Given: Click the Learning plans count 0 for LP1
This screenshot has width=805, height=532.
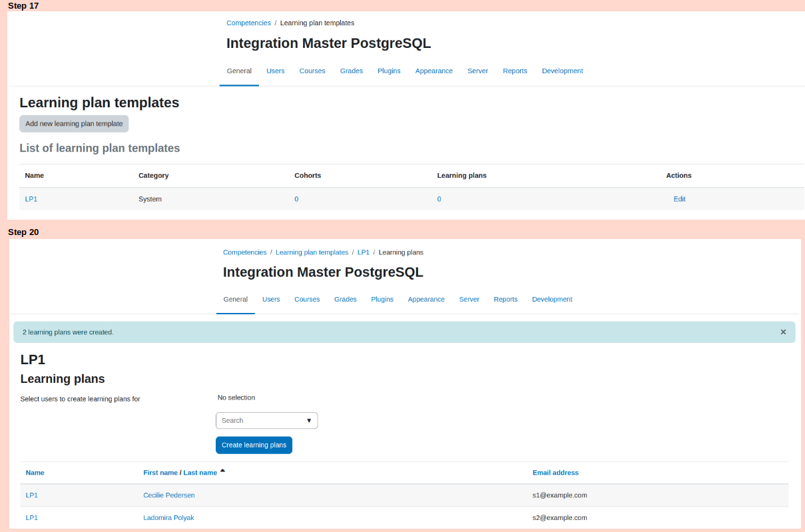Looking at the screenshot, I should (x=439, y=199).
